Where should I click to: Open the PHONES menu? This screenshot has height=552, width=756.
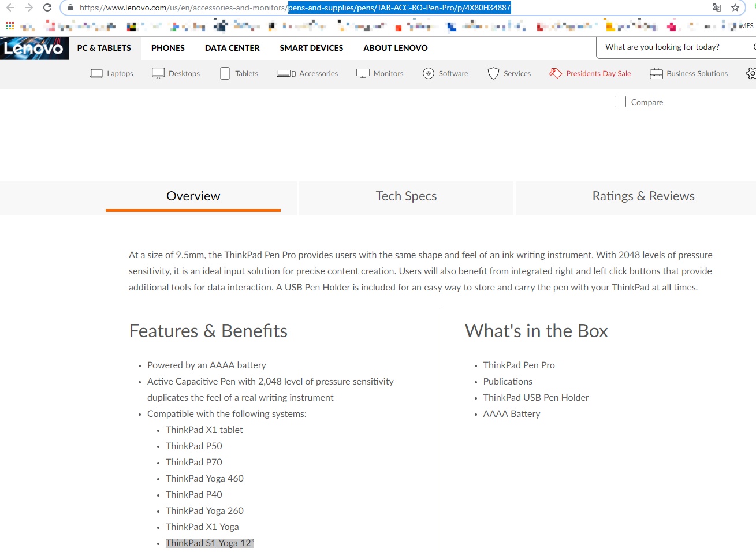coord(168,48)
